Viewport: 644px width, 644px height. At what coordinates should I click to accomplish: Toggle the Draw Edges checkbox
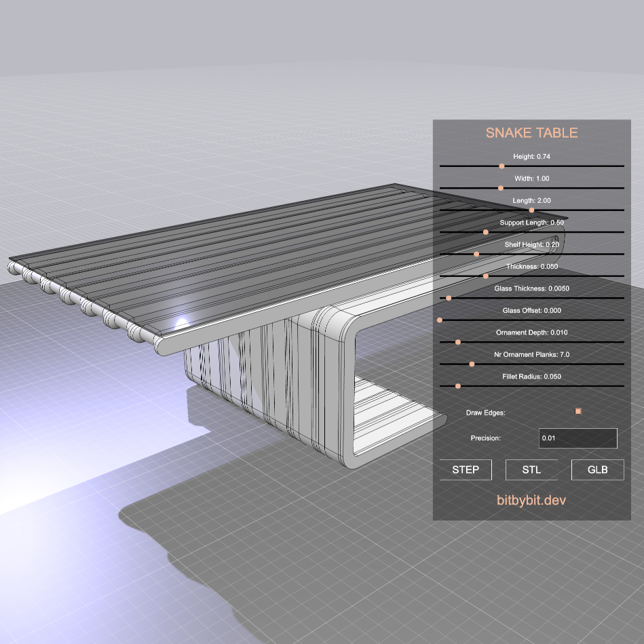(x=578, y=411)
